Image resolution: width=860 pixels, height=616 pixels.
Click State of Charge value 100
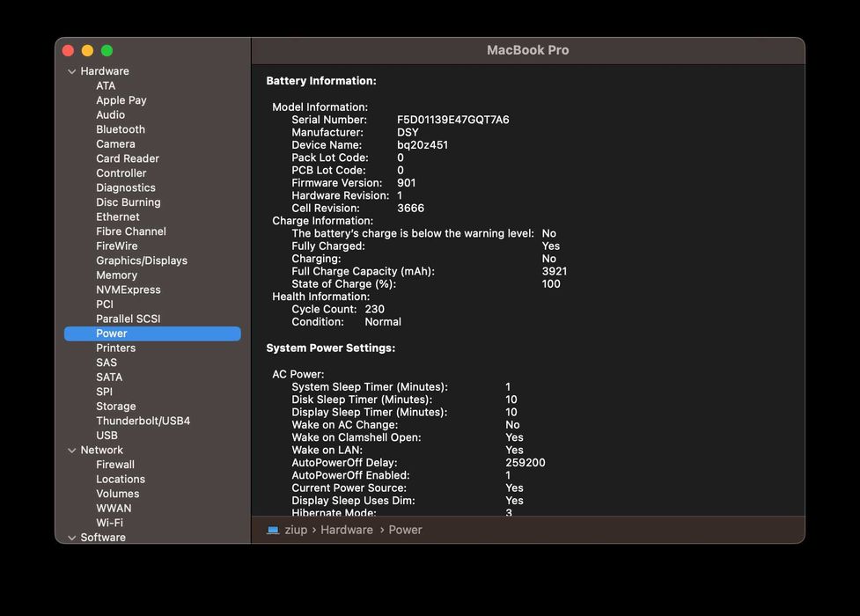click(x=551, y=283)
